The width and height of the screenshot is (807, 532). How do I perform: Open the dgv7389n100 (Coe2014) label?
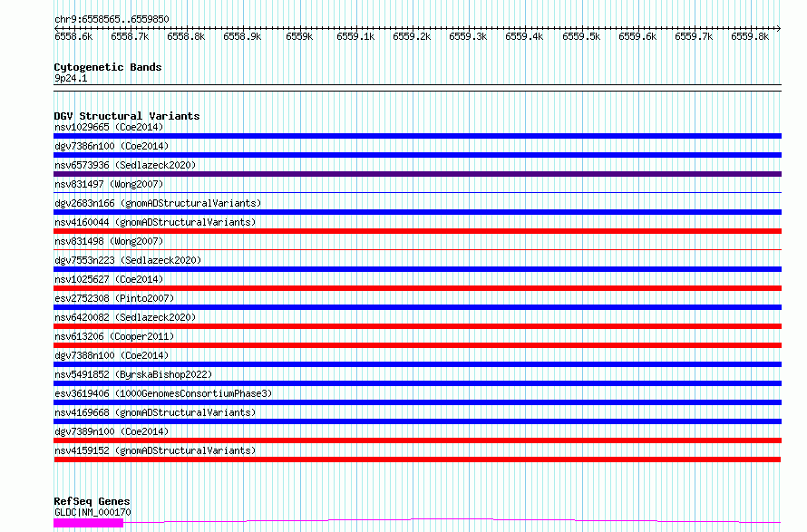pyautogui.click(x=112, y=431)
